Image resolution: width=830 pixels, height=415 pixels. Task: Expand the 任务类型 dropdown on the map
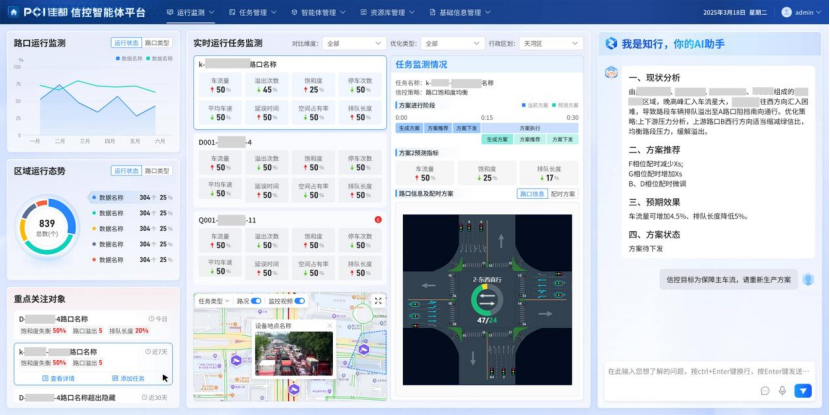(x=213, y=300)
